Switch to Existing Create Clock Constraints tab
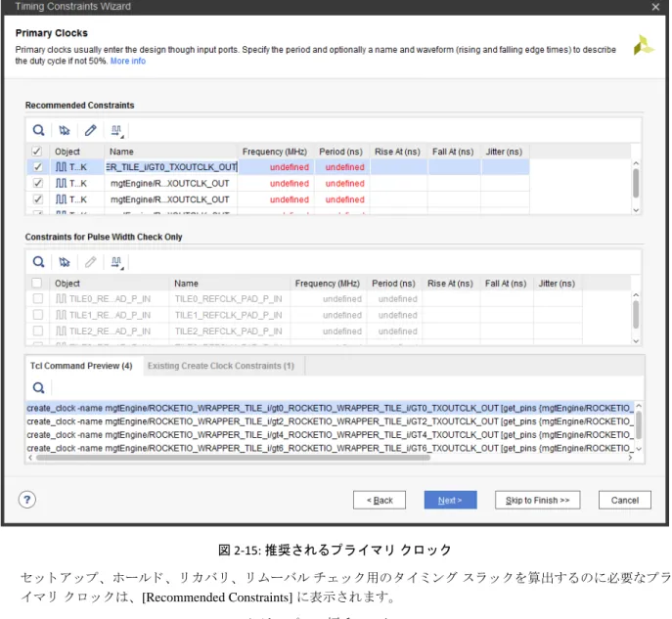 tap(221, 366)
